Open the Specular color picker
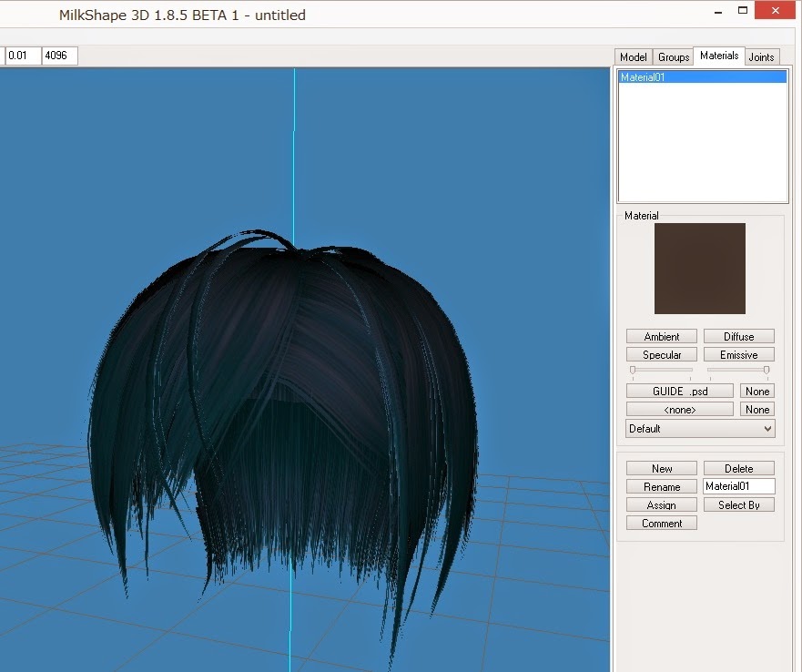Image resolution: width=802 pixels, height=672 pixels. pyautogui.click(x=661, y=354)
